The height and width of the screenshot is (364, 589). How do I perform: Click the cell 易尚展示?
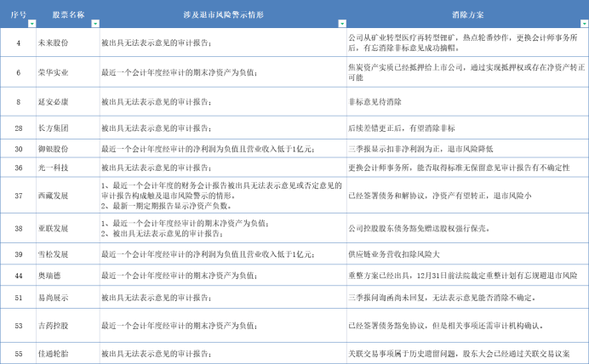(68, 298)
